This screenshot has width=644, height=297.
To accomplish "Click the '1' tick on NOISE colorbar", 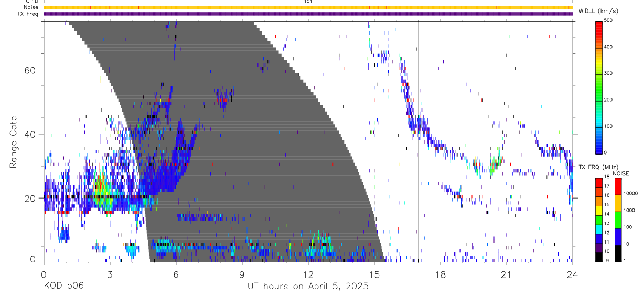I will (x=625, y=260).
